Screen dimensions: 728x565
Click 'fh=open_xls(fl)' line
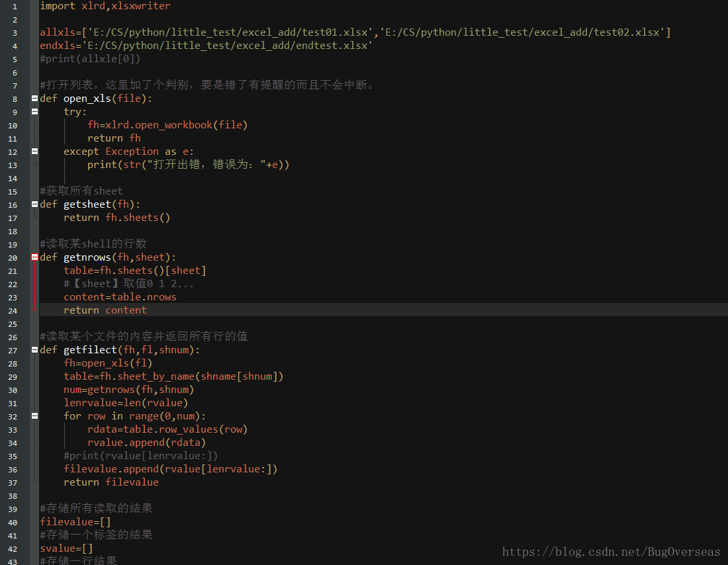(108, 363)
